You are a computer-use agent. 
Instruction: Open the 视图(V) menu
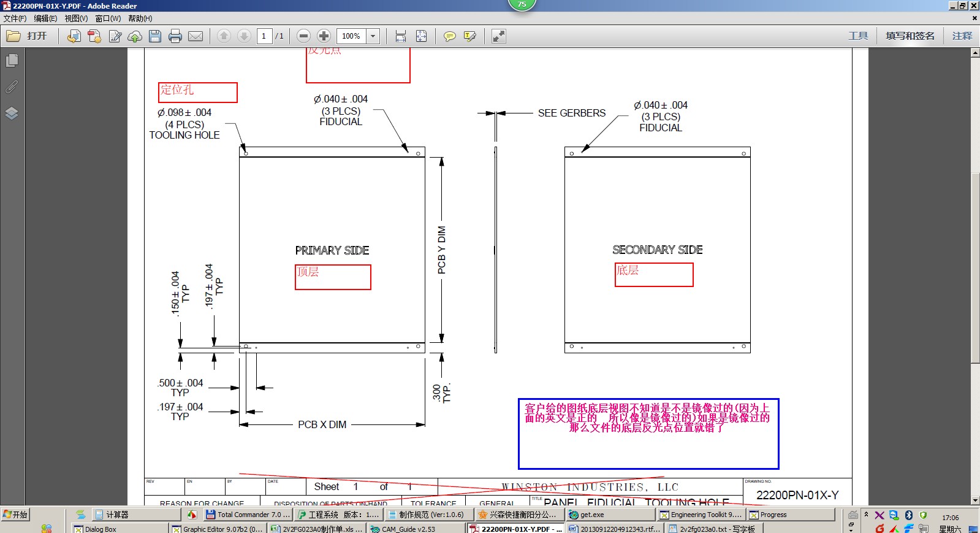tap(76, 18)
